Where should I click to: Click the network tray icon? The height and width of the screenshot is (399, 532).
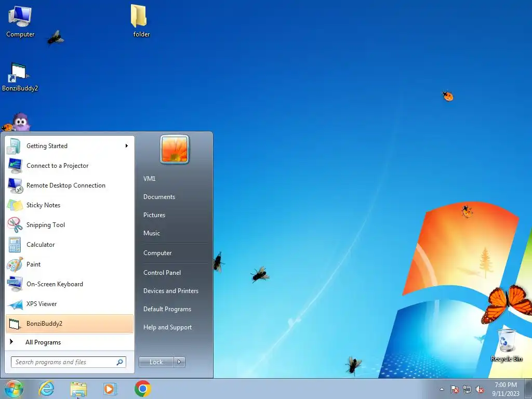467,390
